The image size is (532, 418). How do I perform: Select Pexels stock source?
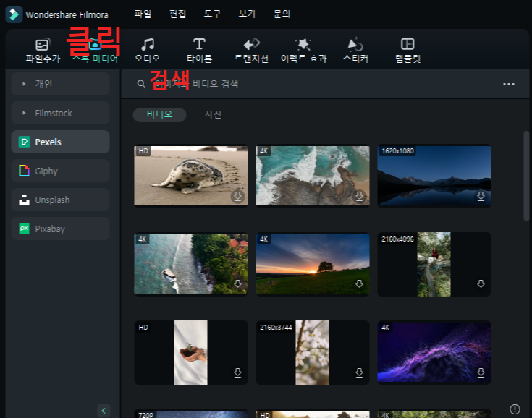(60, 142)
